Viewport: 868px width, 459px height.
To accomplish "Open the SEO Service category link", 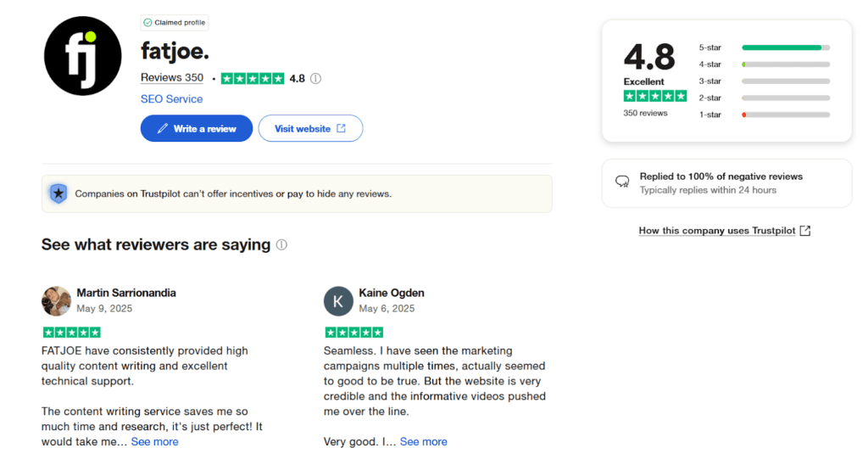I will [x=171, y=98].
